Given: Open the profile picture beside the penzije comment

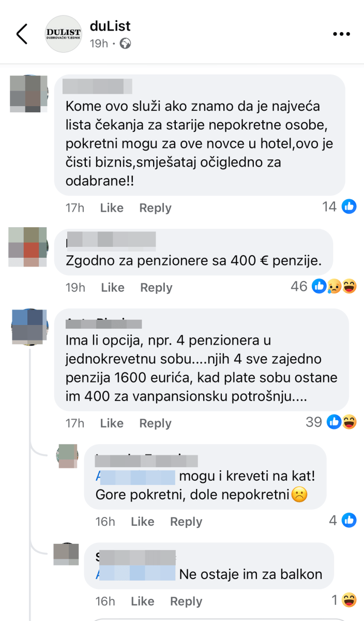Looking at the screenshot, I should [x=28, y=247].
